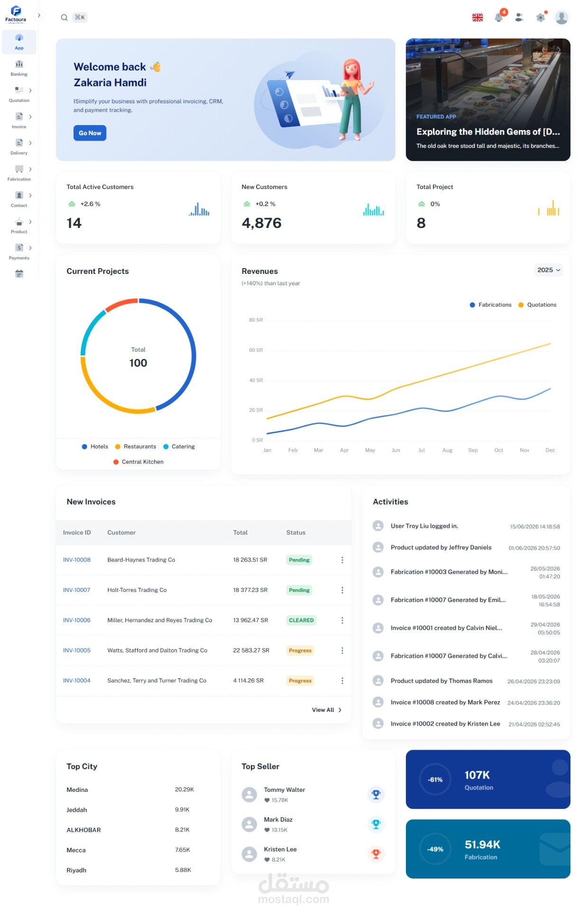This screenshot has height=924, width=588.
Task: Click the 4,876 New Customers value
Action: coord(262,223)
